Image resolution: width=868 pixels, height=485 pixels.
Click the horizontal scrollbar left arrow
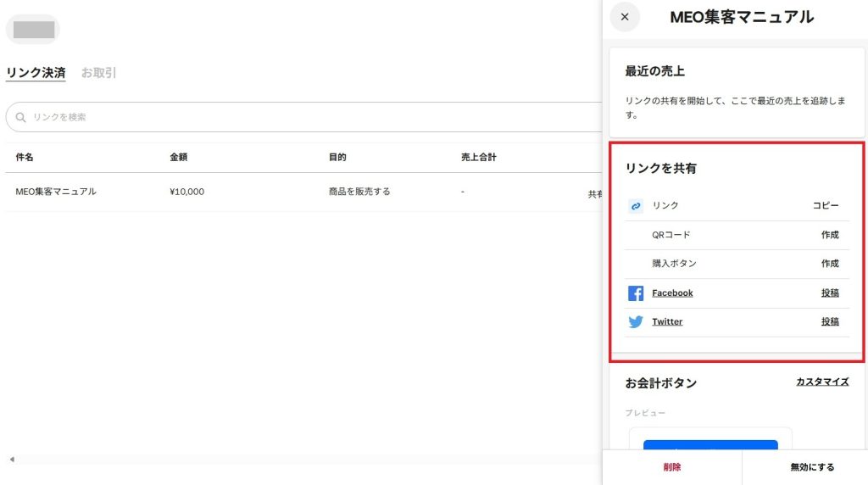coord(12,459)
